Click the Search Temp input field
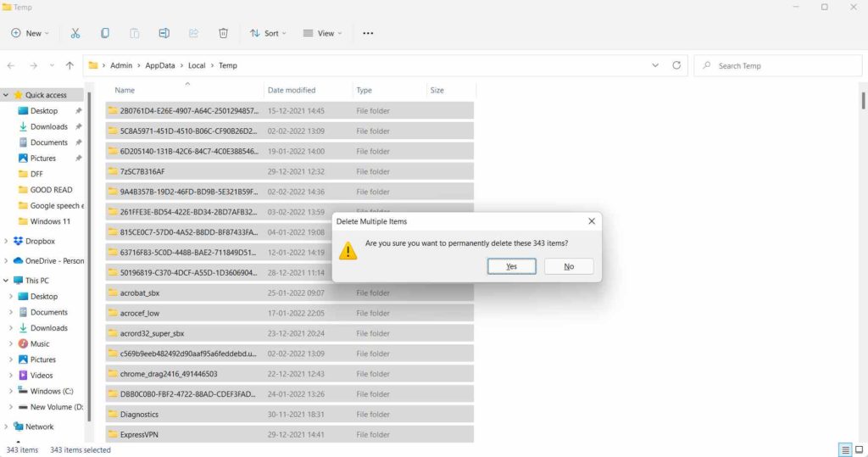The width and height of the screenshot is (868, 457). [x=778, y=65]
